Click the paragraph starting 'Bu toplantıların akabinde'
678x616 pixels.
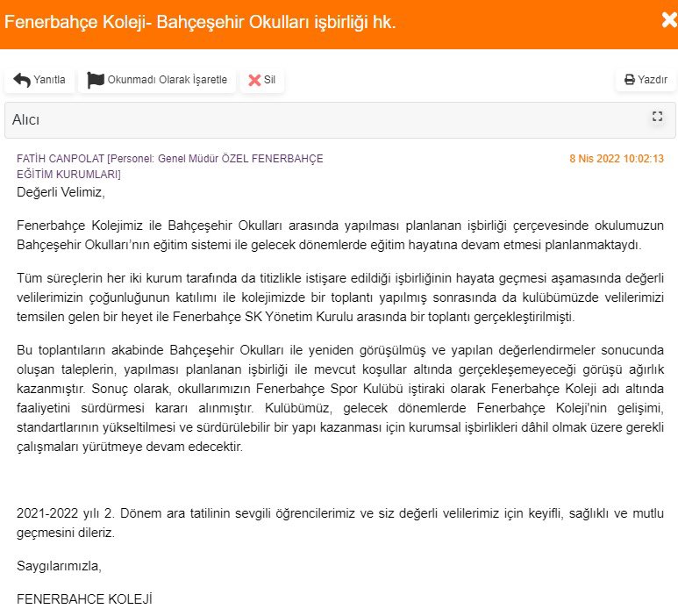pyautogui.click(x=339, y=398)
